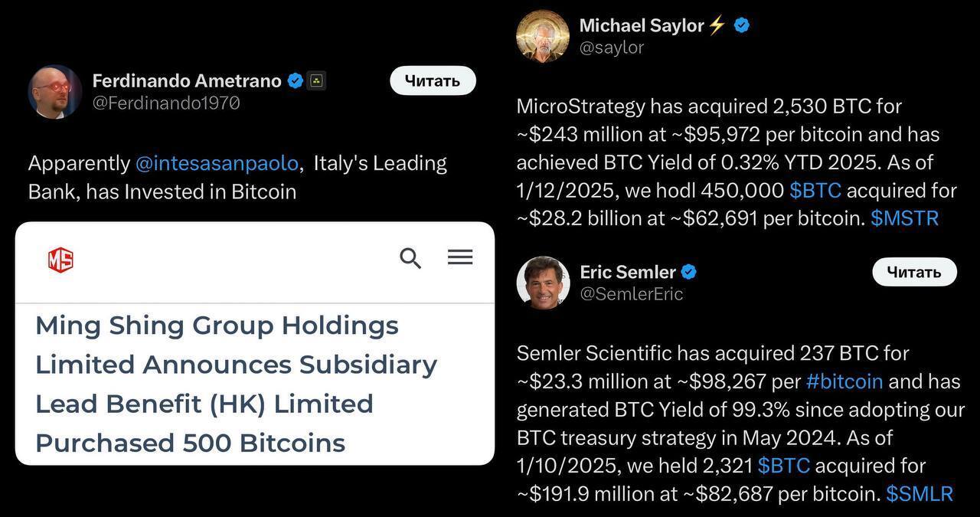Open Ferdinando Ametrano's profile photo
Image resolution: width=980 pixels, height=517 pixels.
point(54,92)
